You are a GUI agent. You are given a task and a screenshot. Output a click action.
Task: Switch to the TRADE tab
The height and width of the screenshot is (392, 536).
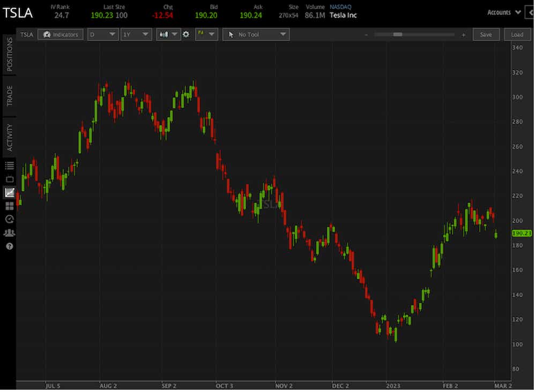(9, 96)
